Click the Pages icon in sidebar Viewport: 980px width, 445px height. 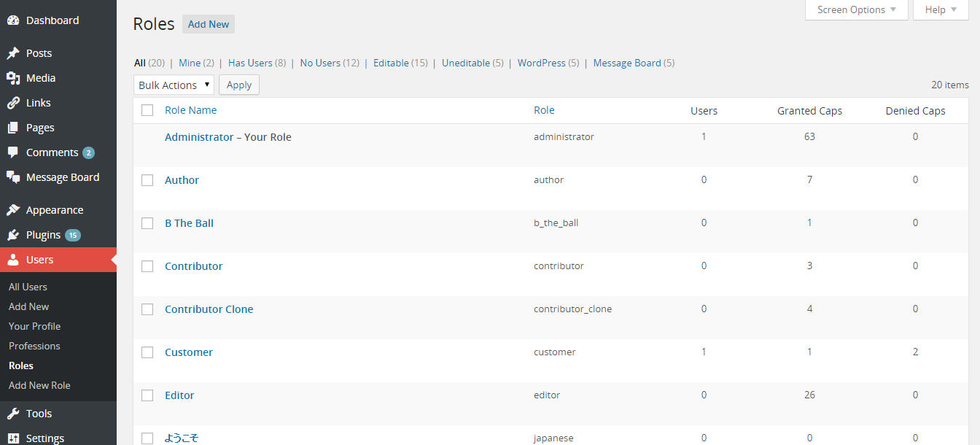pyautogui.click(x=13, y=128)
